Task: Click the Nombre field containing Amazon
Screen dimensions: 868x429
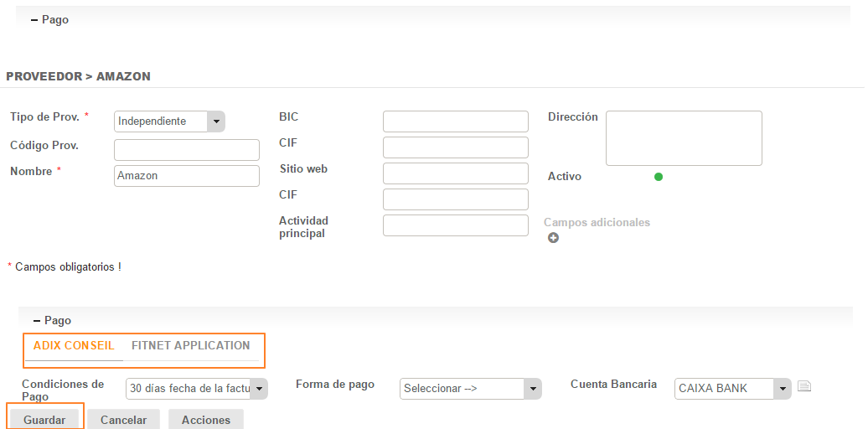Action: (187, 176)
